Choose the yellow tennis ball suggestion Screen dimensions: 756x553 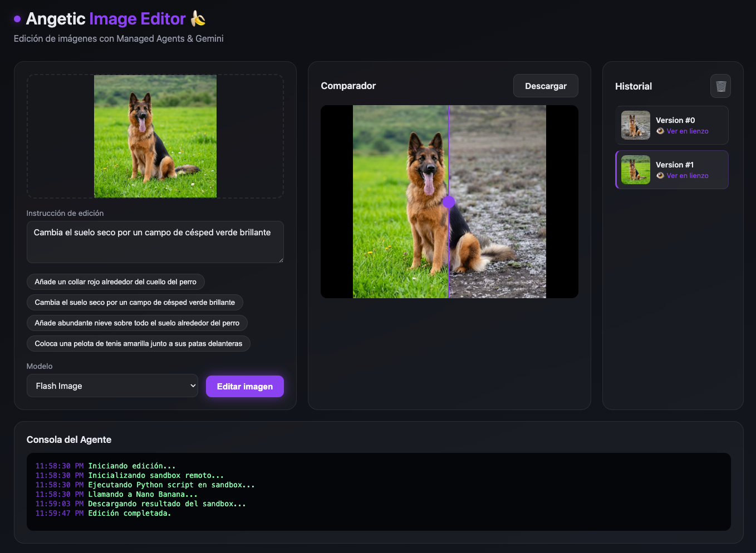point(139,344)
